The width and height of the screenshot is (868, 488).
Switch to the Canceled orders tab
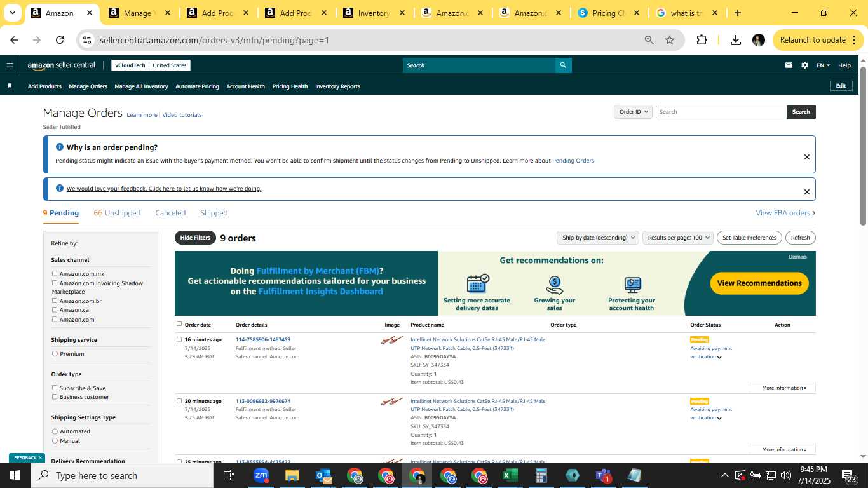(x=170, y=213)
